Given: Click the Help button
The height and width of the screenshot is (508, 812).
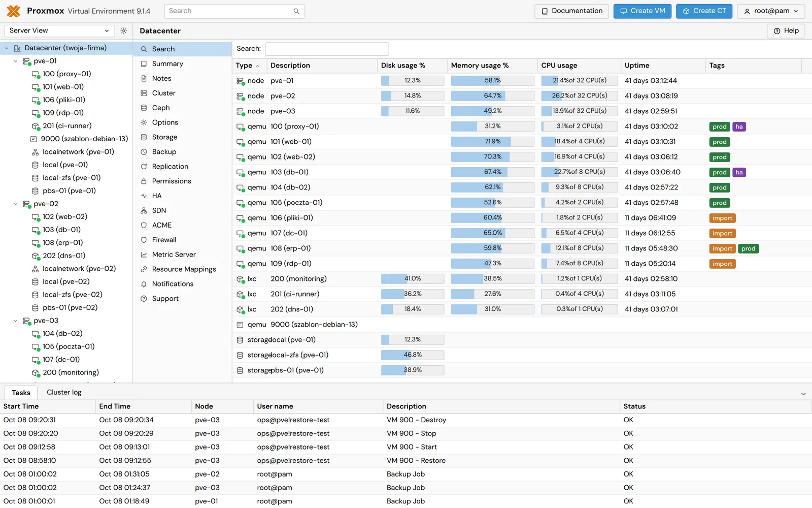Looking at the screenshot, I should [x=786, y=31].
